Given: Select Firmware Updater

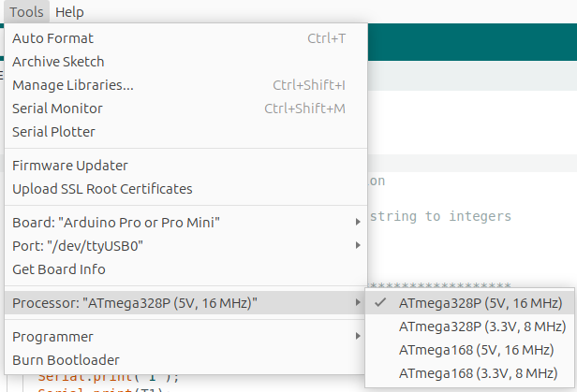Looking at the screenshot, I should click(x=186, y=166).
